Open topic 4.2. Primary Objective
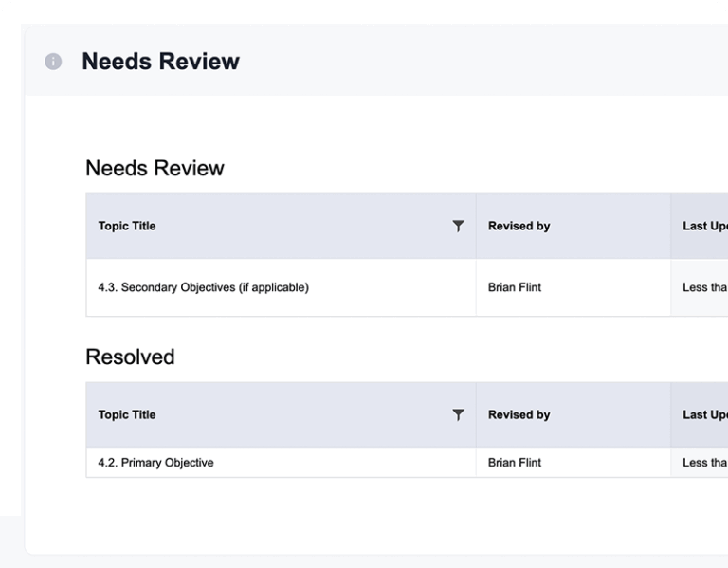This screenshot has width=728, height=568. (155, 463)
